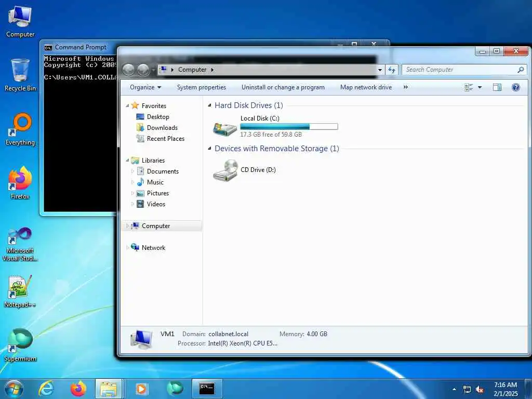Toggle the preview pane button
532x399 pixels.
497,87
